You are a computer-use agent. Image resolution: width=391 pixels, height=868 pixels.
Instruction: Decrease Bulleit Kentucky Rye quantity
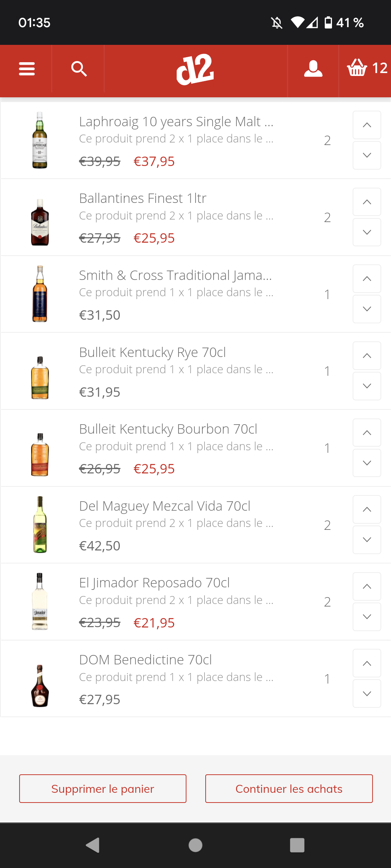tap(367, 386)
